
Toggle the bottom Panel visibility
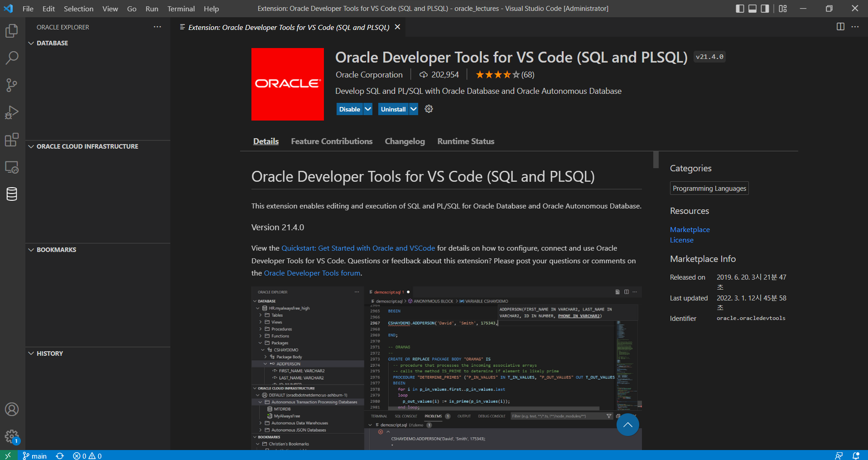point(752,9)
